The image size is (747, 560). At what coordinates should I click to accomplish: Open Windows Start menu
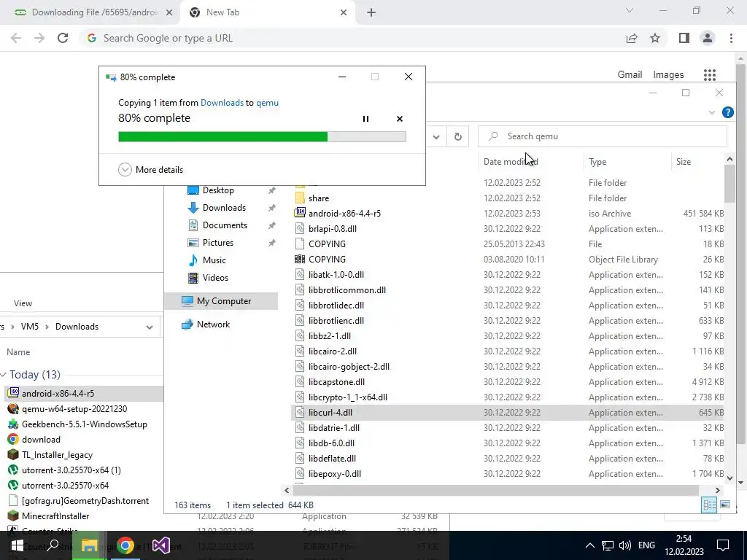coord(18,545)
